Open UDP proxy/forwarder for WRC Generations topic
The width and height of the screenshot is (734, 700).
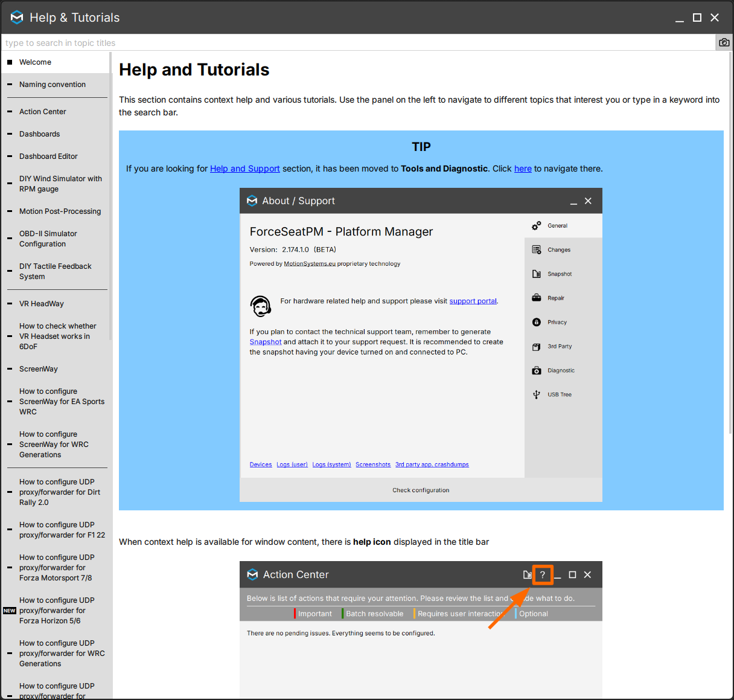(56, 653)
